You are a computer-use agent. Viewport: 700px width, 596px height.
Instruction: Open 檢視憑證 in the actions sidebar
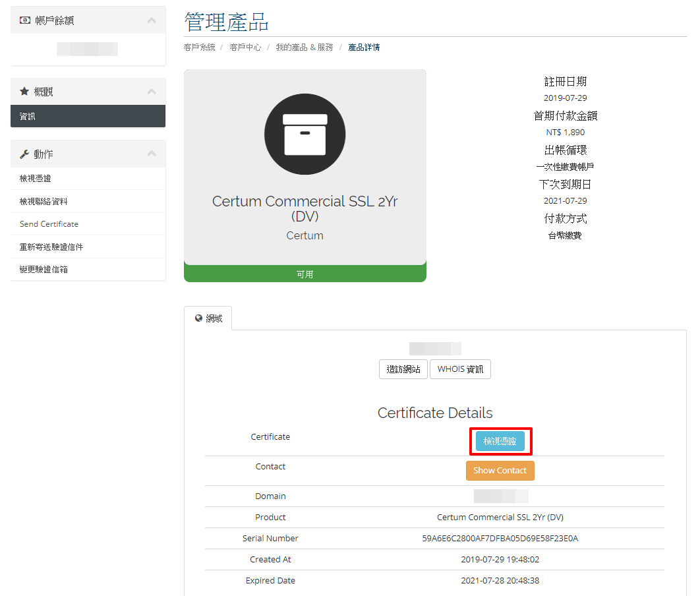(88, 179)
